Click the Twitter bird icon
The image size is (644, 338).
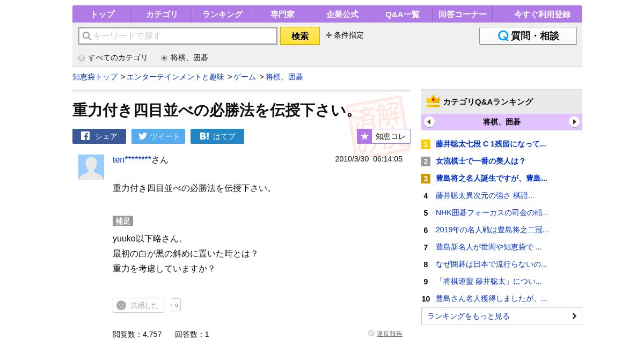pos(142,136)
